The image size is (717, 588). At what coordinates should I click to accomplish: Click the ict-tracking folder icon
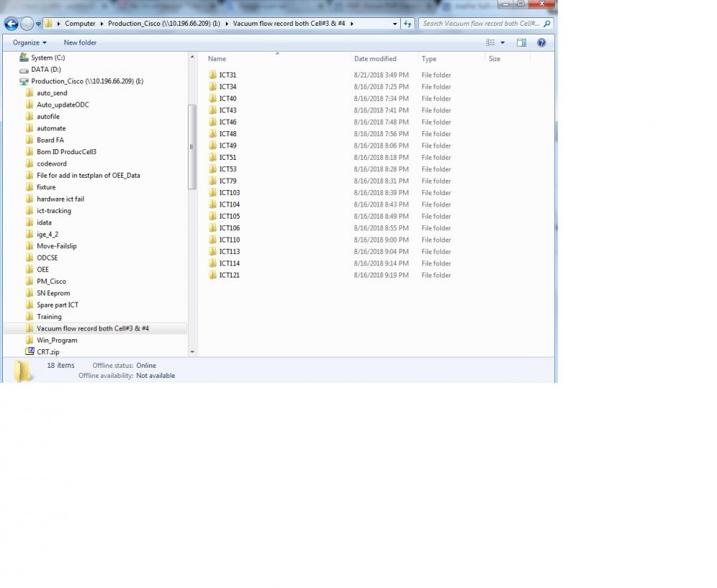(x=29, y=211)
